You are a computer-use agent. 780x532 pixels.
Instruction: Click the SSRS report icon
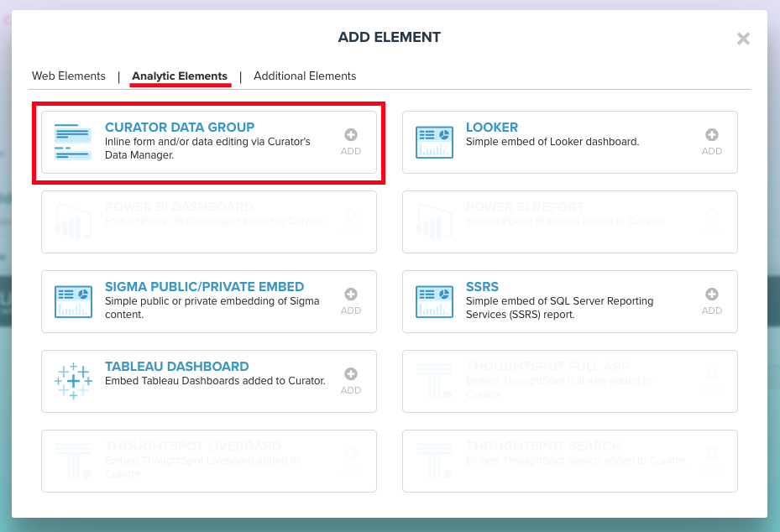click(433, 300)
